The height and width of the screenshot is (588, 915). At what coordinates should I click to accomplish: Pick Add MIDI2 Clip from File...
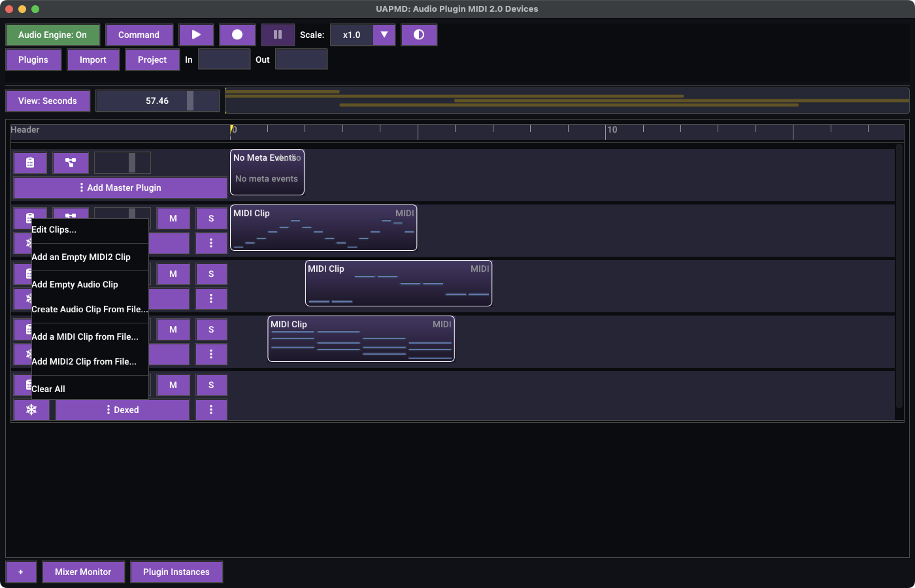(90, 361)
